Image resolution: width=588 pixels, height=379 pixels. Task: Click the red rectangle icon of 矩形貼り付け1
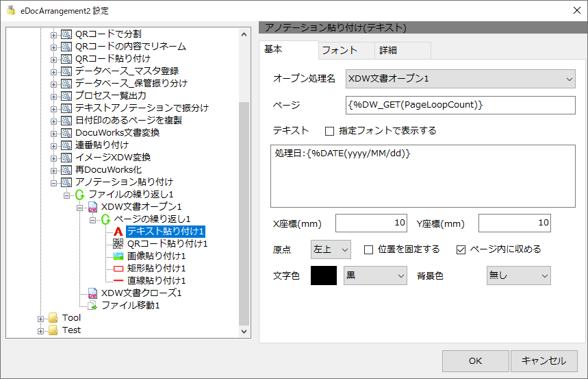click(118, 269)
